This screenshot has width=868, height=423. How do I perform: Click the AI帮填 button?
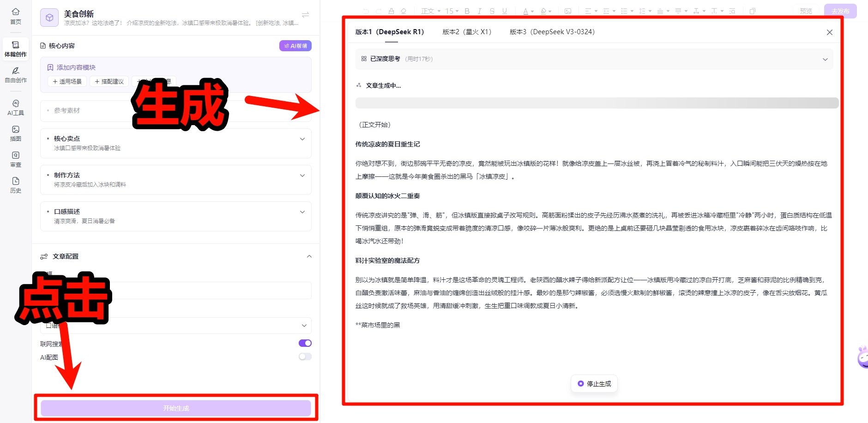(295, 46)
